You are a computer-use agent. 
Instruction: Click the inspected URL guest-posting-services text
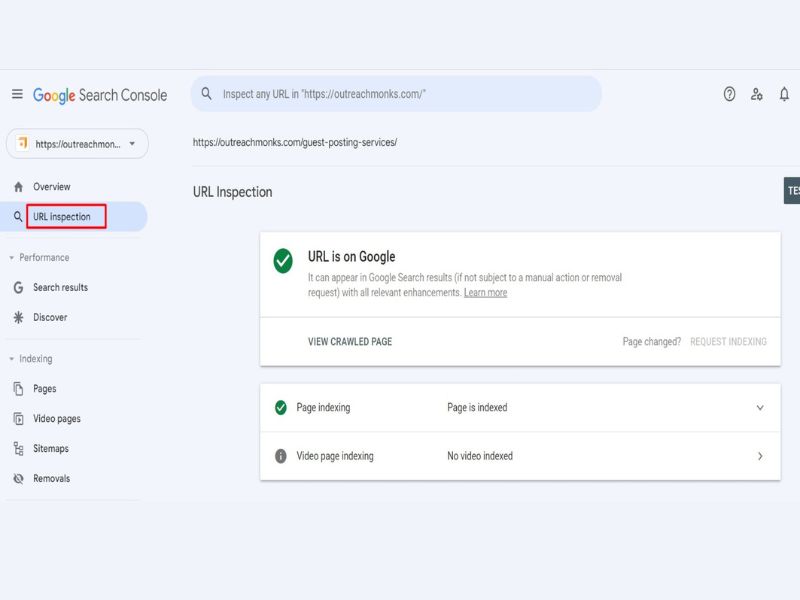point(295,142)
